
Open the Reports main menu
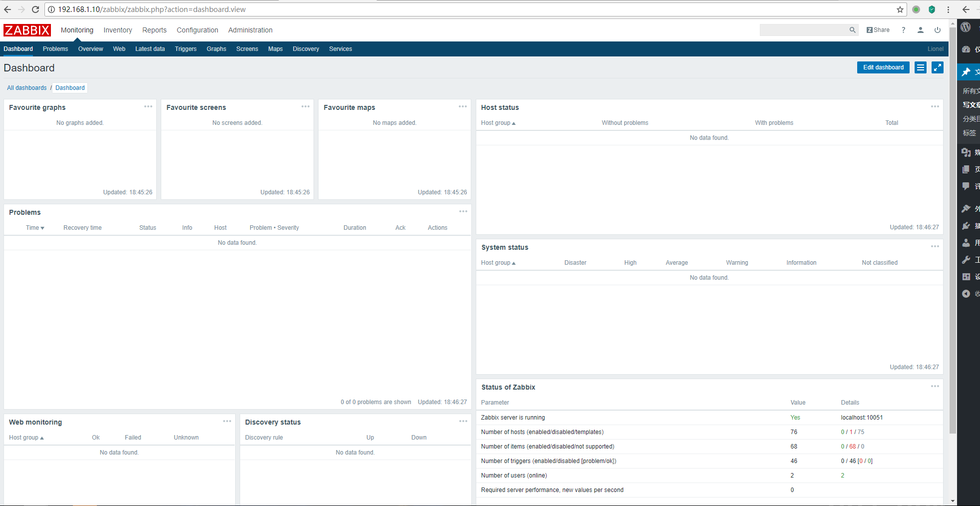(154, 30)
